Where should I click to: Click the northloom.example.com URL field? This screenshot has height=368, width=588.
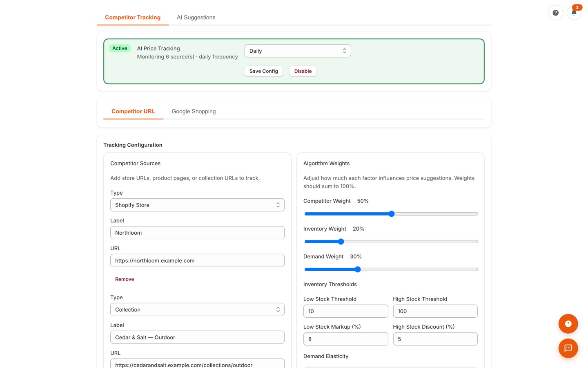click(197, 260)
